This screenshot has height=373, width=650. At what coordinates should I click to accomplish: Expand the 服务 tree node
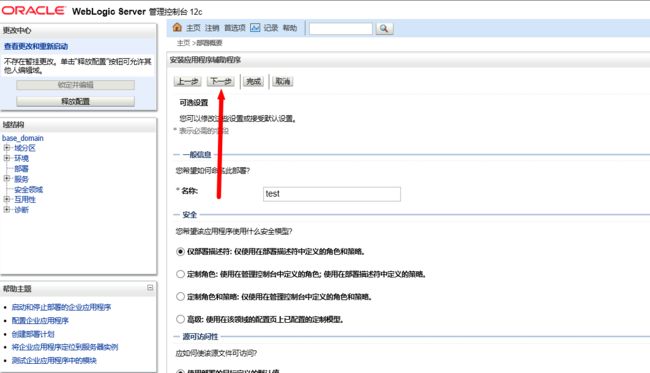point(7,179)
